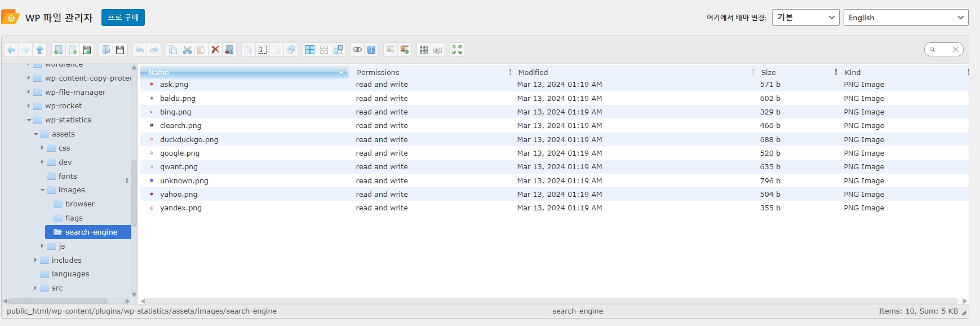Collapse the assets folder arrow
Viewport: 980px width, 326px height.
[x=36, y=134]
